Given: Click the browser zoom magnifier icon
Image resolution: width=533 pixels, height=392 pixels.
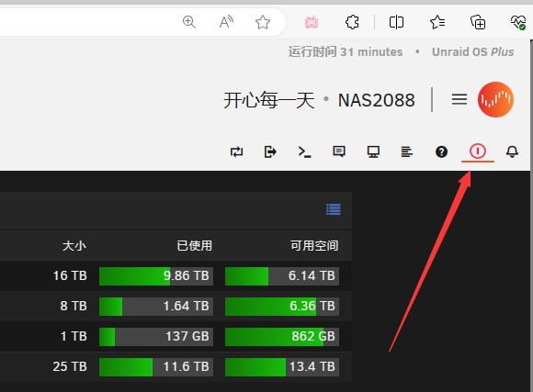Looking at the screenshot, I should coord(189,22).
